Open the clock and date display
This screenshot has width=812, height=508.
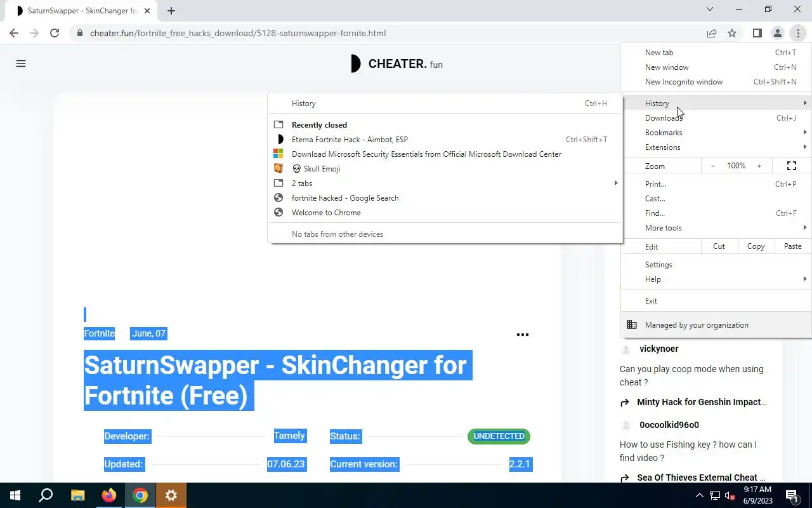[x=757, y=495]
